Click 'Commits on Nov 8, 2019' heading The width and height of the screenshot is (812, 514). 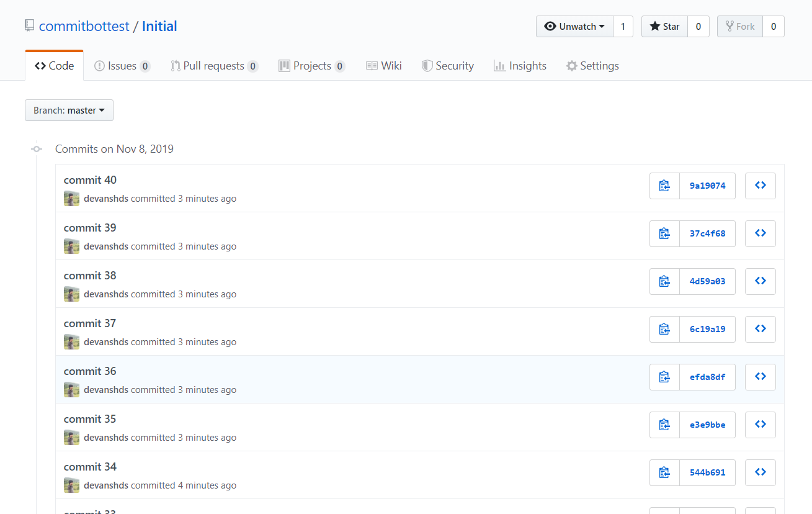(x=114, y=149)
